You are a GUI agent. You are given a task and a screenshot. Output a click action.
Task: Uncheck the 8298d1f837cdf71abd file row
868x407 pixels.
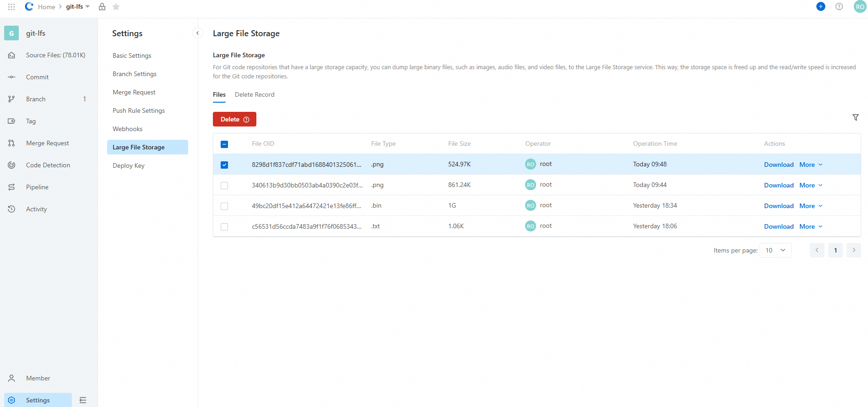coord(224,165)
